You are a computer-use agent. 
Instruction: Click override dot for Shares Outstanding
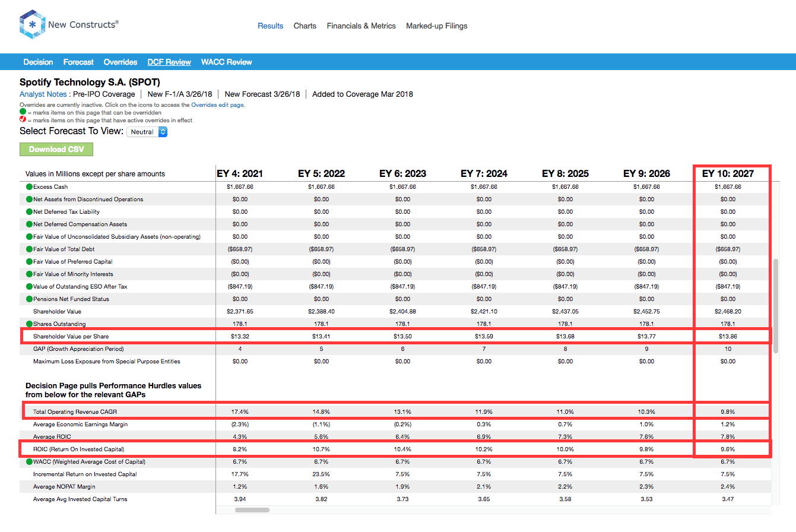(x=29, y=324)
